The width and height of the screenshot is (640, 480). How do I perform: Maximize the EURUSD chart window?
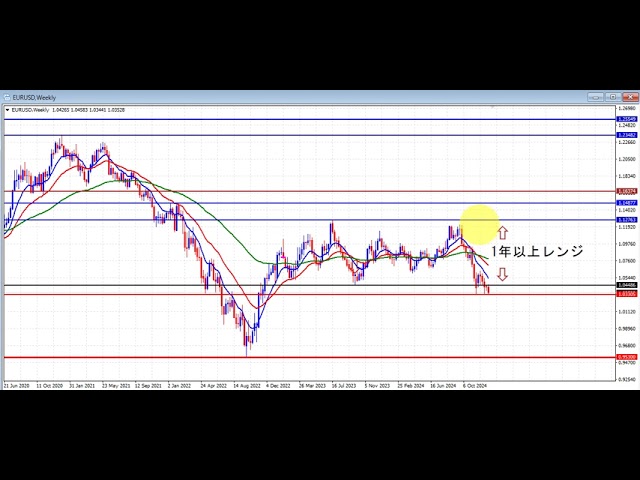click(x=612, y=98)
